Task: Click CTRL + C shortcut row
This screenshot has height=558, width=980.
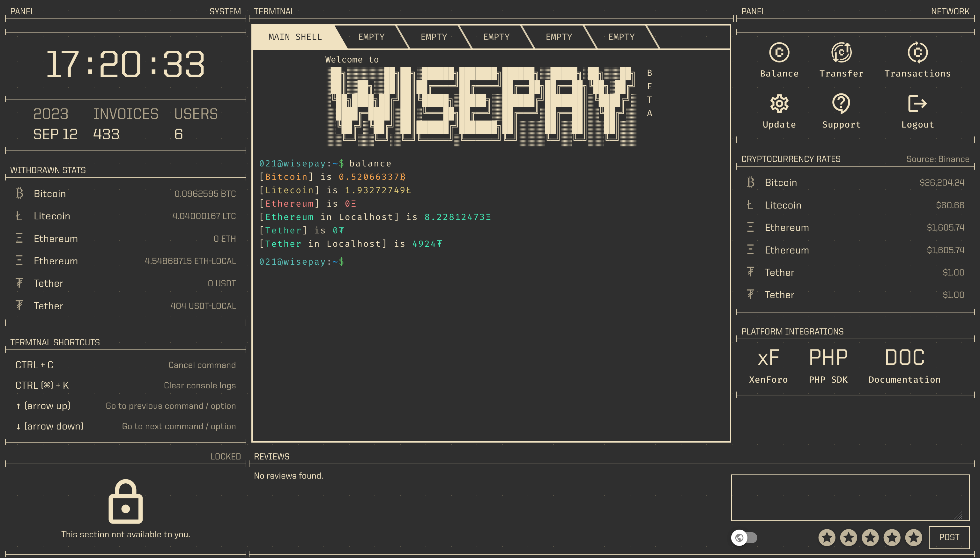Action: (125, 365)
